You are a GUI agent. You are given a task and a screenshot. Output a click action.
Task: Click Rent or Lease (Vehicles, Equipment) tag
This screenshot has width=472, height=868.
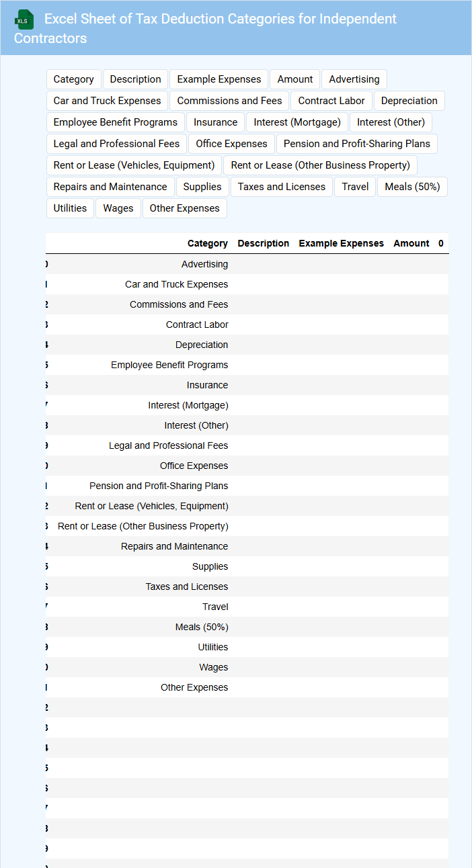pyautogui.click(x=134, y=165)
